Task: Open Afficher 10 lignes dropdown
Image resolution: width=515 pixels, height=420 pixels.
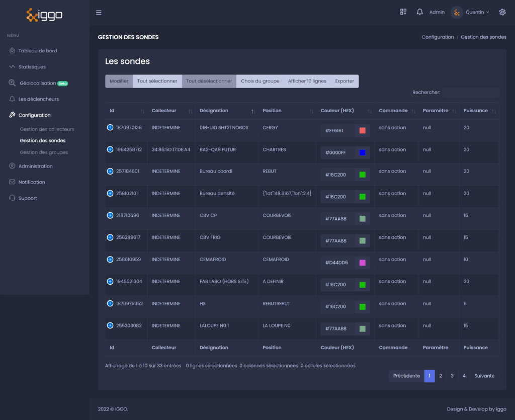Action: [x=307, y=81]
